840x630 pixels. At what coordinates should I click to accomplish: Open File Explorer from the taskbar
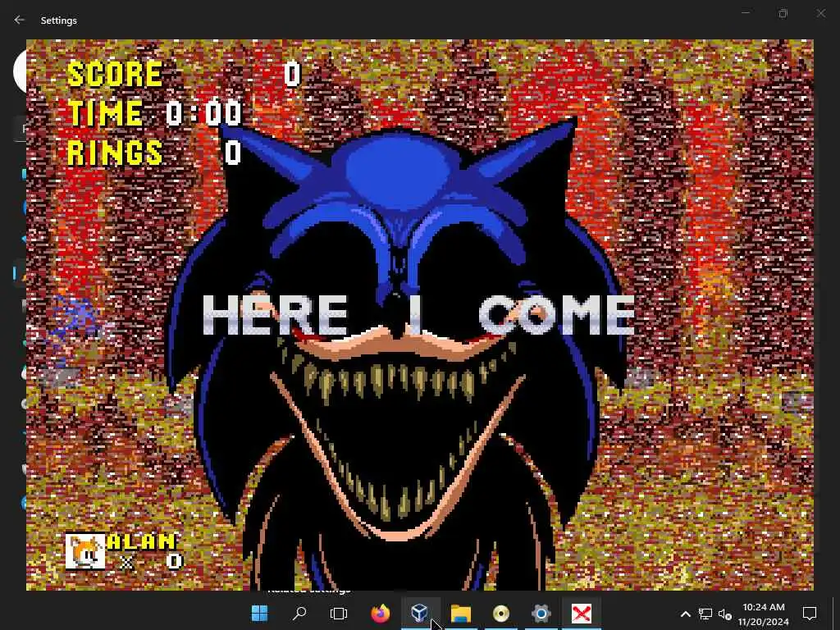(461, 613)
